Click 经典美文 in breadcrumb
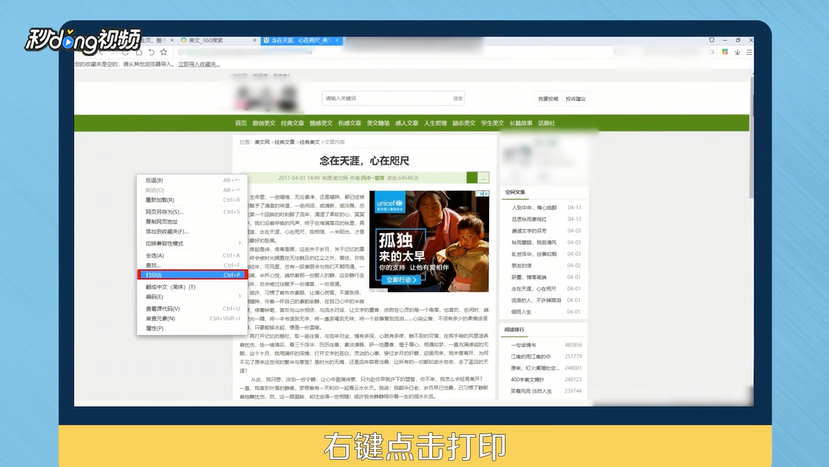829x467 pixels. point(310,142)
